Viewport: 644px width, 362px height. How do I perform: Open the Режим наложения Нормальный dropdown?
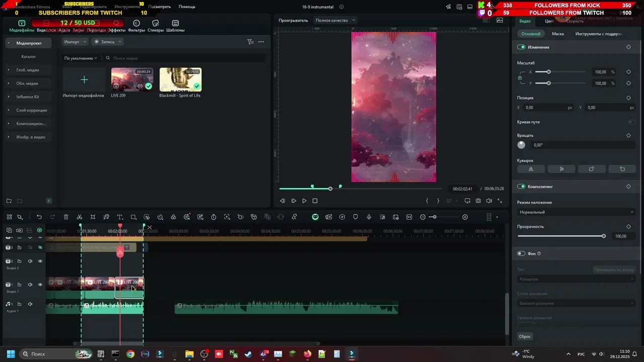(x=576, y=212)
